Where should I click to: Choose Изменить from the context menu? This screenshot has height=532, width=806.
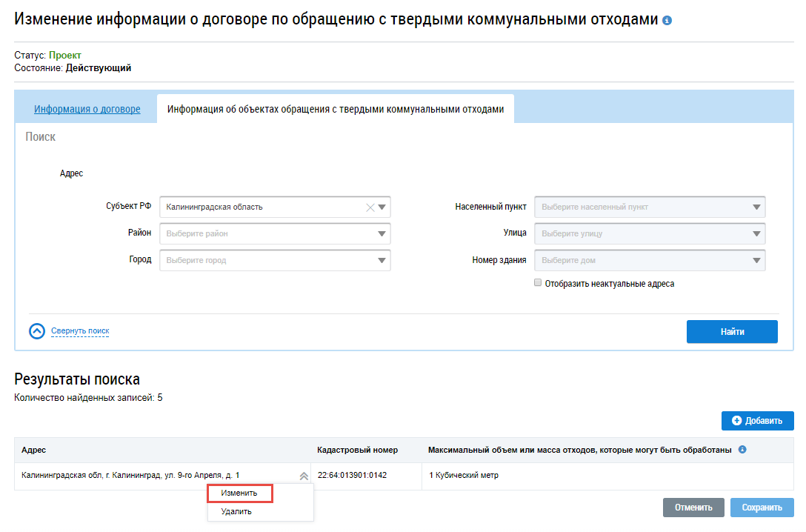[x=239, y=493]
